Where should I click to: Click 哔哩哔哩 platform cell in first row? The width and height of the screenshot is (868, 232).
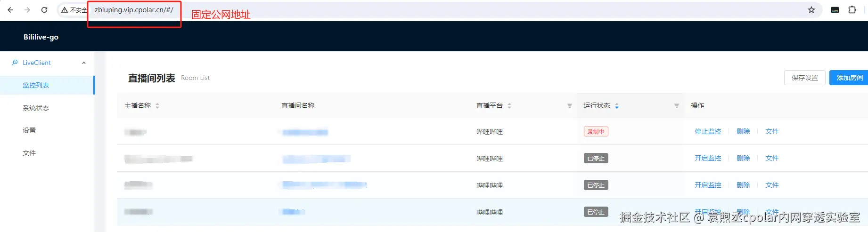[490, 132]
